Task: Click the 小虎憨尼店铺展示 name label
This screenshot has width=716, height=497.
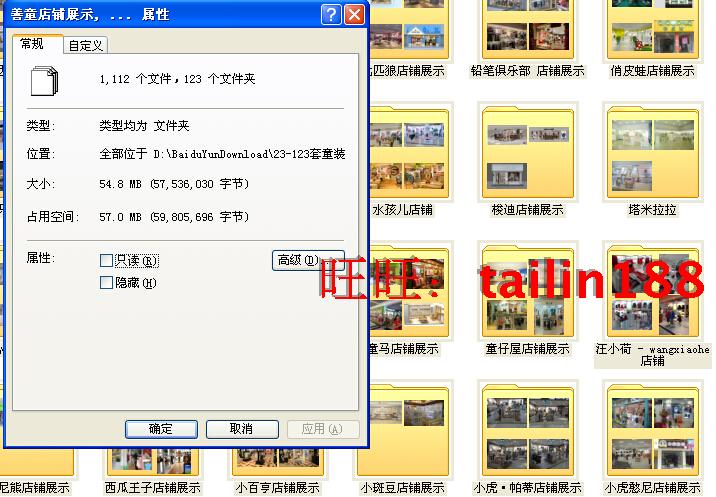Action: pos(652,488)
